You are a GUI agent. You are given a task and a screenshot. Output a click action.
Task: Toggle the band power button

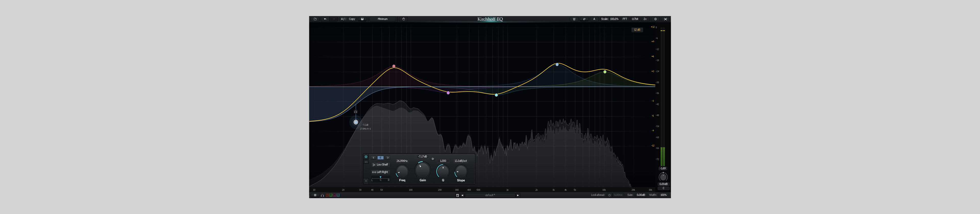366,157
